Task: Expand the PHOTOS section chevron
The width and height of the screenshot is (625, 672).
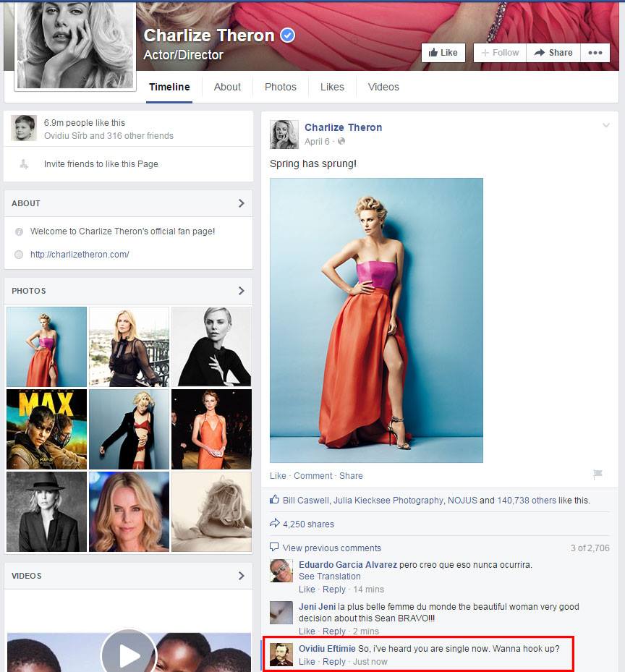Action: [242, 291]
